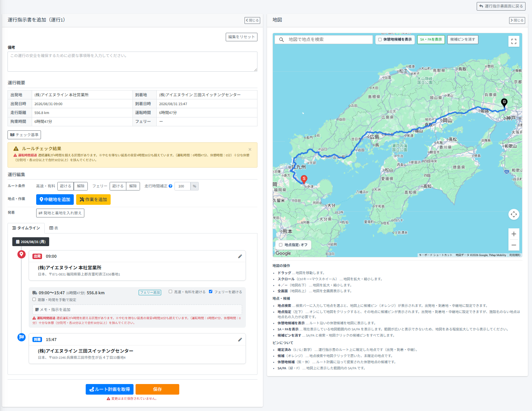Click the pencil edit icon for 出発 09:00
532x411 pixels.
240,256
